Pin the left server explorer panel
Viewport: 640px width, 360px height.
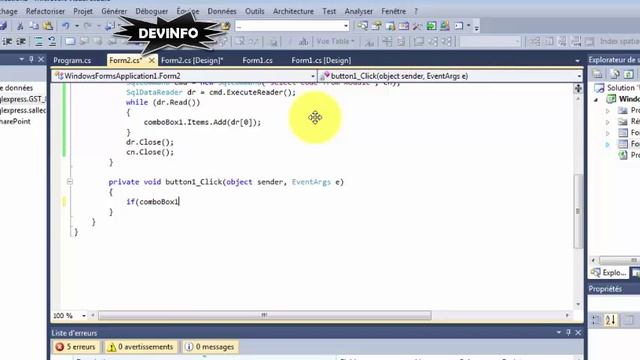pyautogui.click(x=31, y=60)
